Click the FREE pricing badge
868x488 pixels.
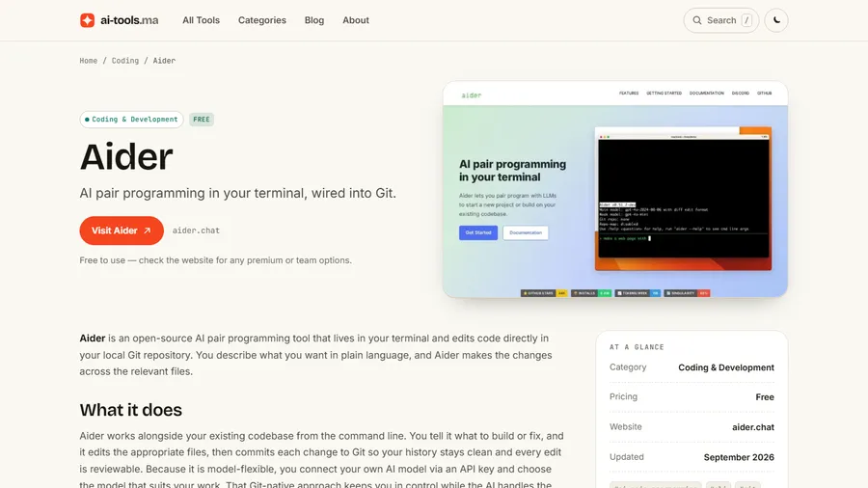202,120
